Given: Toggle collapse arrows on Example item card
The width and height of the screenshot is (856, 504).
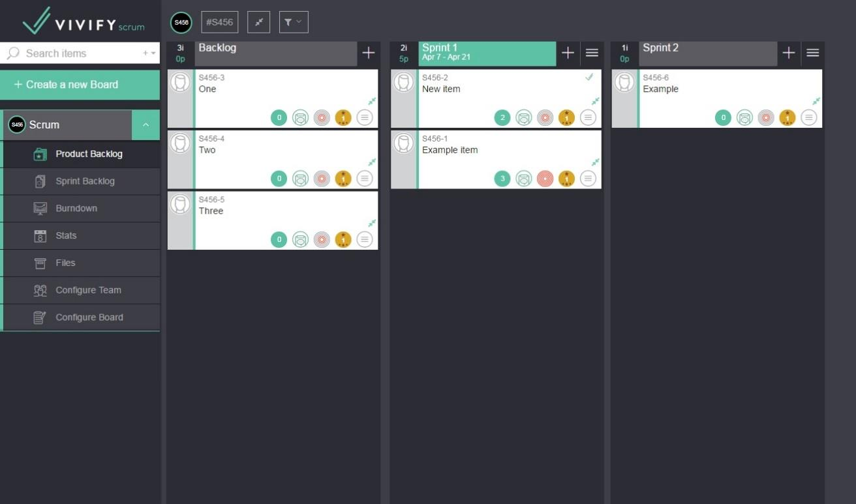Looking at the screenshot, I should pos(595,162).
